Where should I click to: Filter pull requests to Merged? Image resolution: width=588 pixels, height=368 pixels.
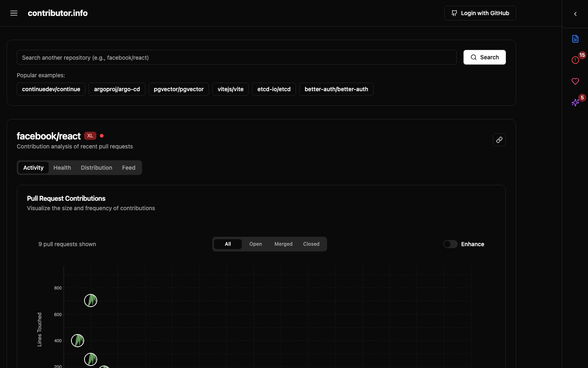click(283, 244)
